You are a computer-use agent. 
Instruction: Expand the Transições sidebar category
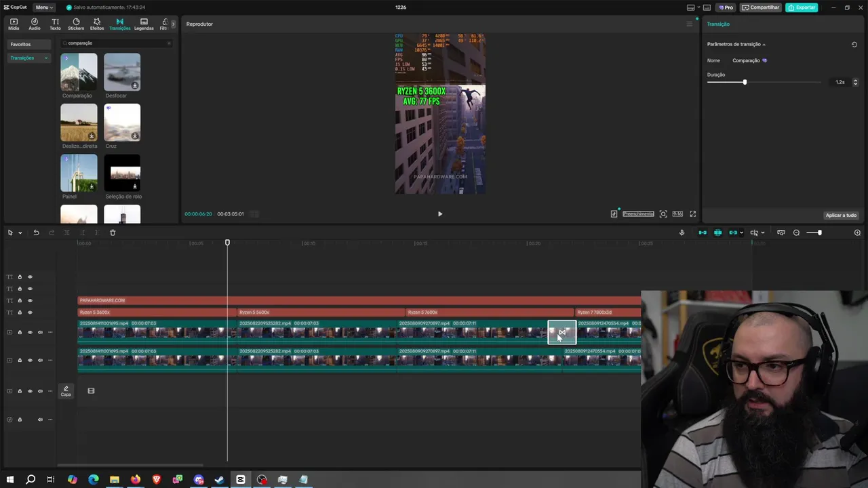click(46, 58)
